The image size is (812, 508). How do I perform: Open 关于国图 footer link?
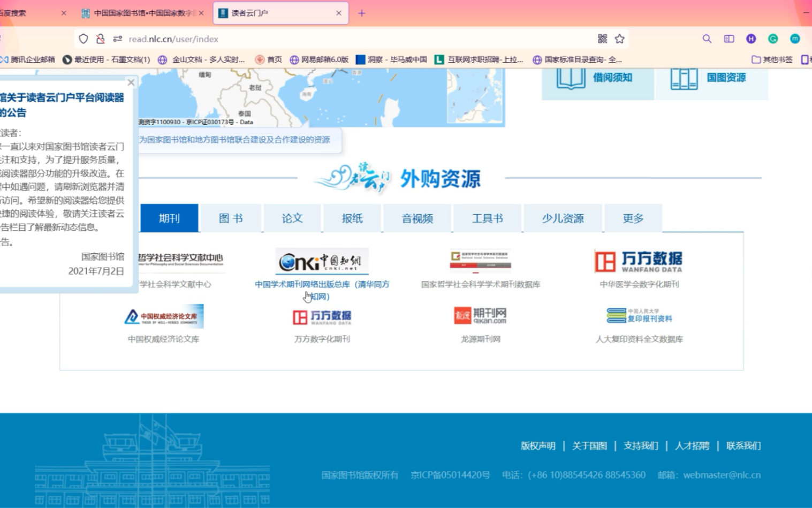(x=589, y=445)
